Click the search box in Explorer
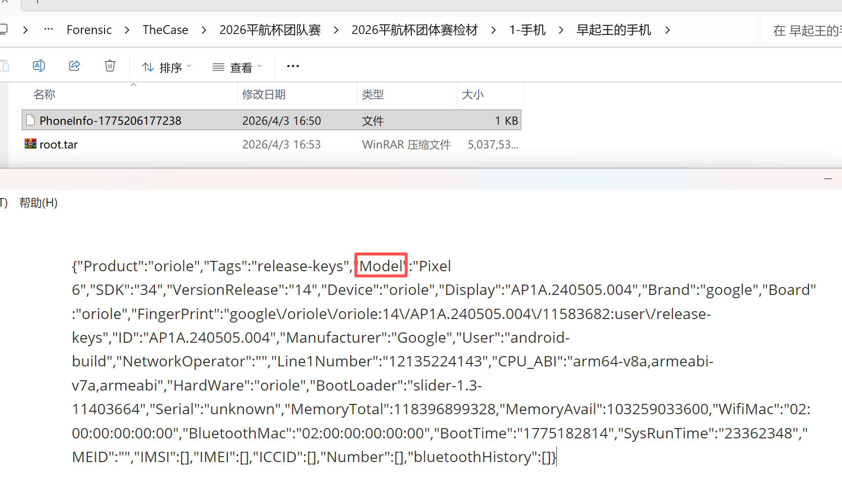842x504 pixels. point(804,31)
